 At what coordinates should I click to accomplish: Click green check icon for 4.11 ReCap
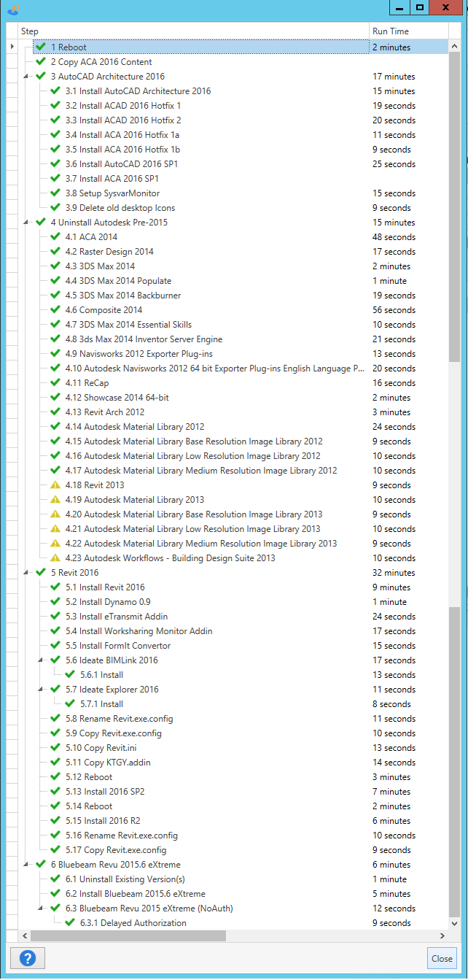coord(55,383)
